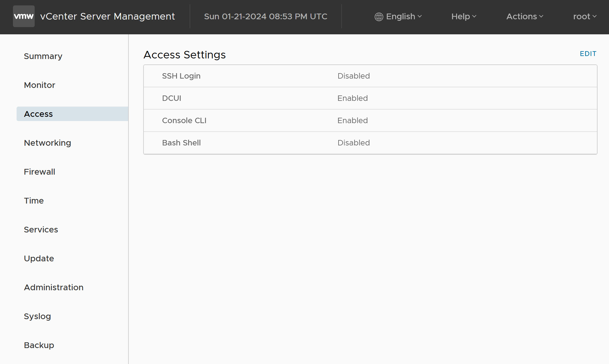Viewport: 609px width, 364px height.
Task: Open the root user account menu
Action: [584, 17]
